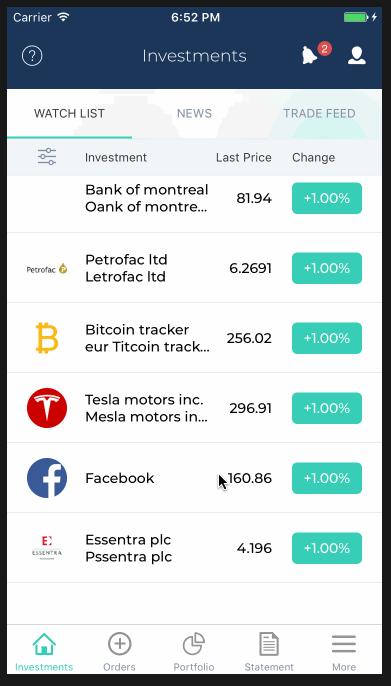Image resolution: width=391 pixels, height=686 pixels.
Task: Tap Tesla's +1.00% change button
Action: [327, 408]
